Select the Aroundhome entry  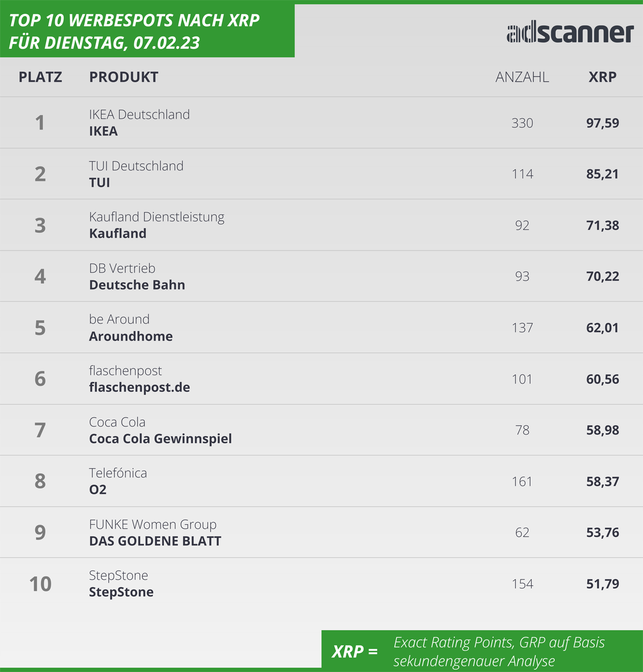[322, 327]
